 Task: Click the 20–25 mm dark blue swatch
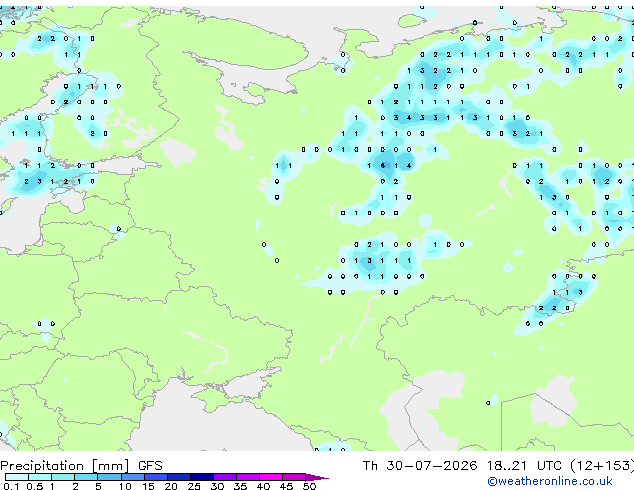click(178, 477)
